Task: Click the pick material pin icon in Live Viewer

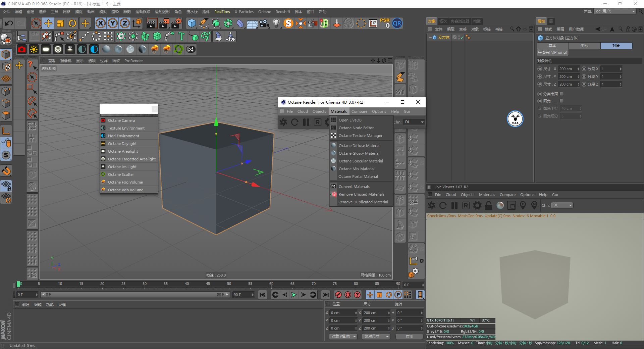Action: 534,205
